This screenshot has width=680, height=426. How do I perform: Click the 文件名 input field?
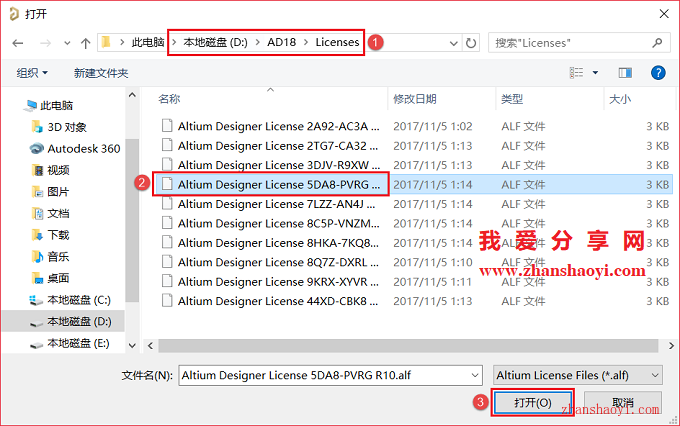(330, 375)
